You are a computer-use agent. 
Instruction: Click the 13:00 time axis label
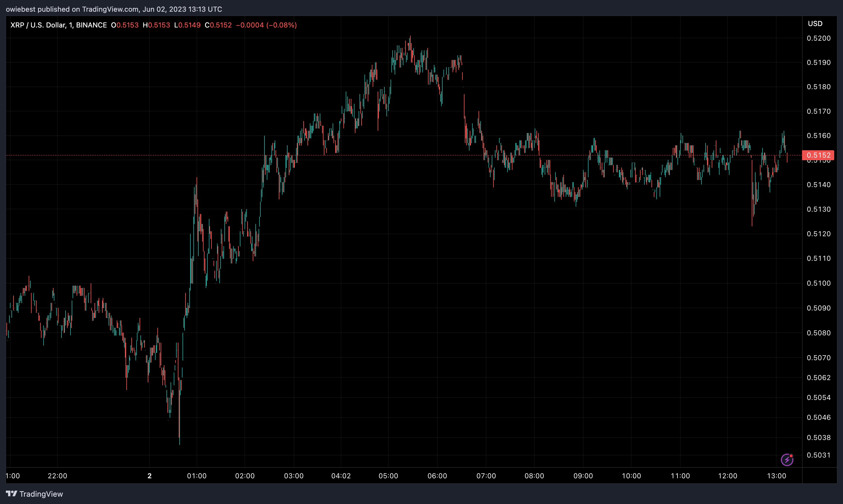(x=776, y=476)
